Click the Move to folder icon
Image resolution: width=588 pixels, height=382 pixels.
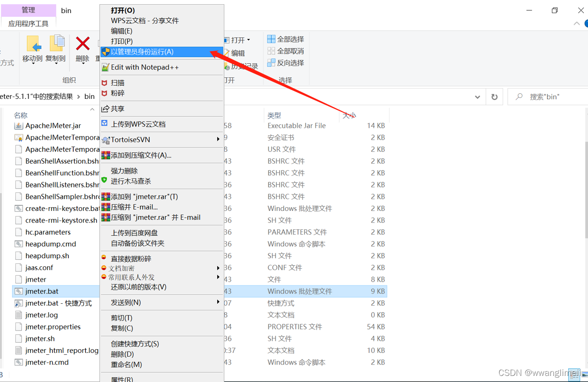[x=33, y=43]
